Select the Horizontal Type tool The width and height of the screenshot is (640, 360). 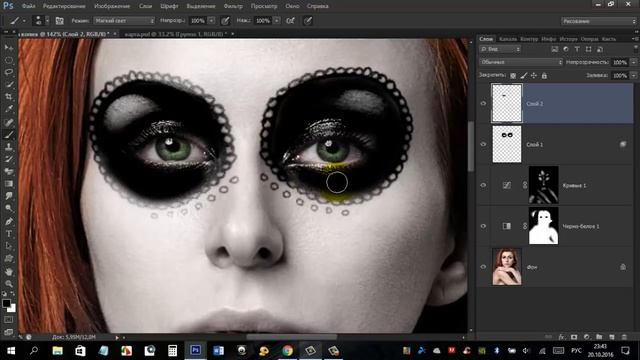[9, 234]
